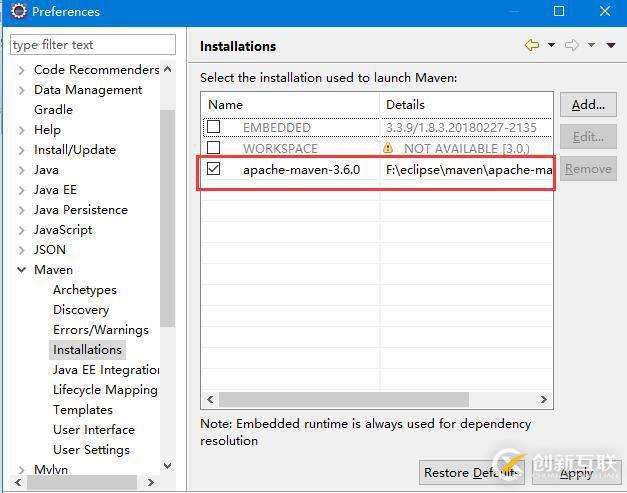Click the Restore Defaults button
This screenshot has width=627, height=493.
click(472, 473)
